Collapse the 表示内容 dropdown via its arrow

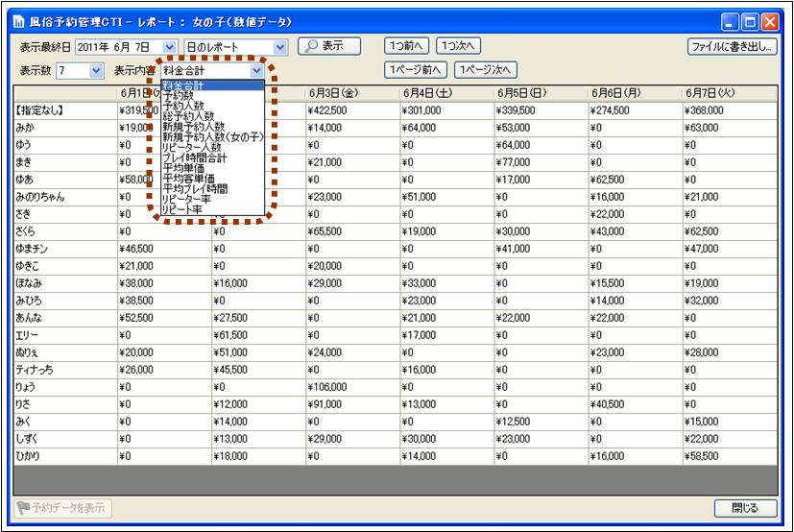[x=256, y=70]
